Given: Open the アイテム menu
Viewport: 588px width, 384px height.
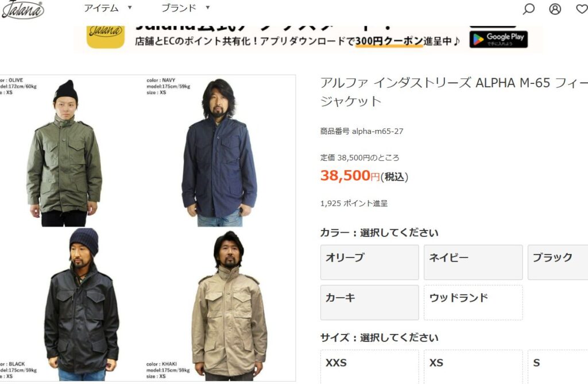Looking at the screenshot, I should pyautogui.click(x=101, y=8).
